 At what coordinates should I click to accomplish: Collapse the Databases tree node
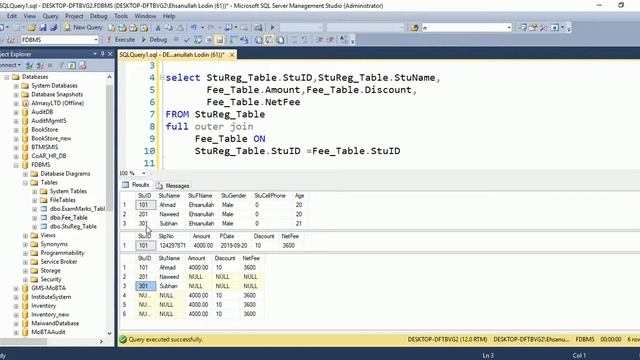[x=7, y=77]
